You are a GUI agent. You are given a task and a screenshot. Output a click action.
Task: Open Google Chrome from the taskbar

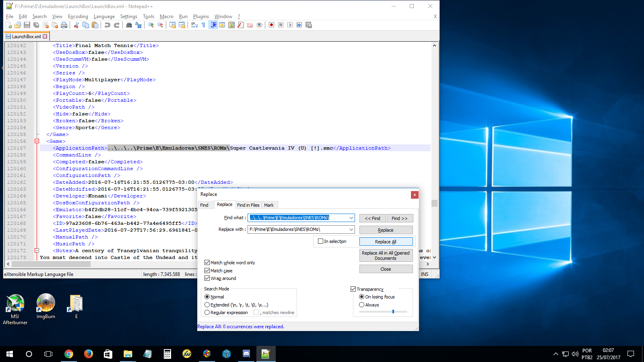pos(69,354)
